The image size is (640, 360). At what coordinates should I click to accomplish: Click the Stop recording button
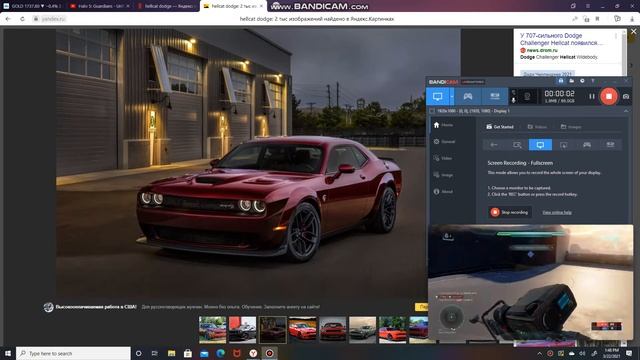[509, 212]
